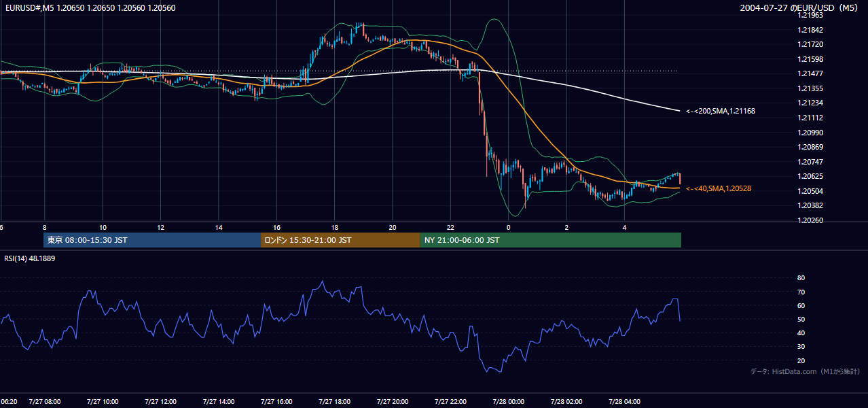Click the 7/27 22:00 time label
Screen dimensions: 868x408
coord(450,401)
